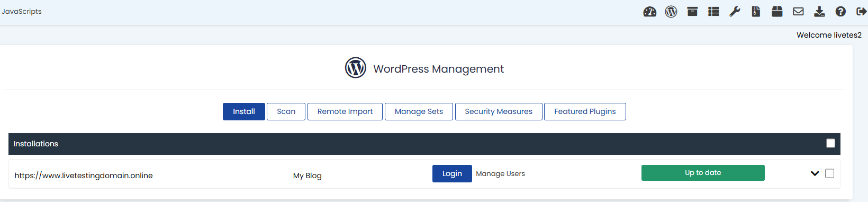Open the help question mark icon

click(x=840, y=12)
